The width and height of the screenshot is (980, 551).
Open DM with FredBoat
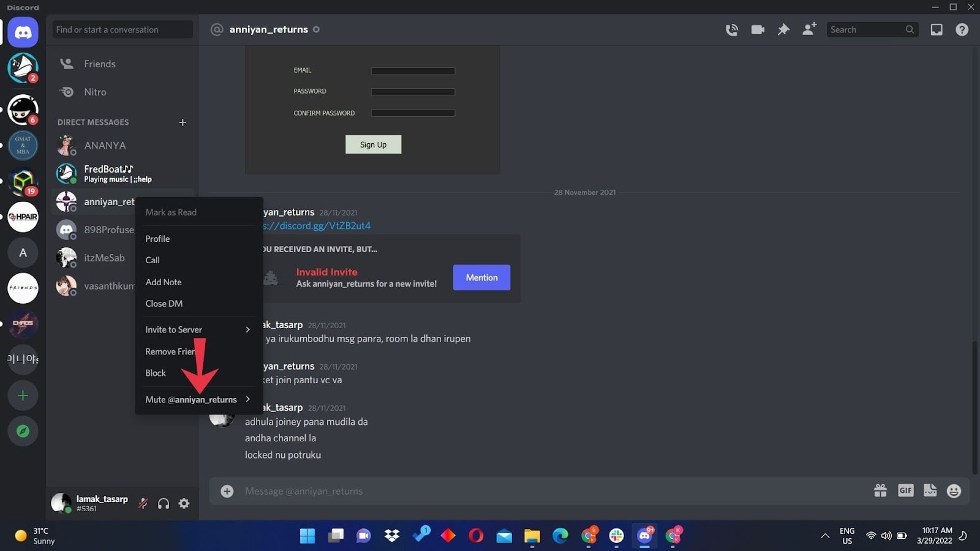click(x=123, y=173)
